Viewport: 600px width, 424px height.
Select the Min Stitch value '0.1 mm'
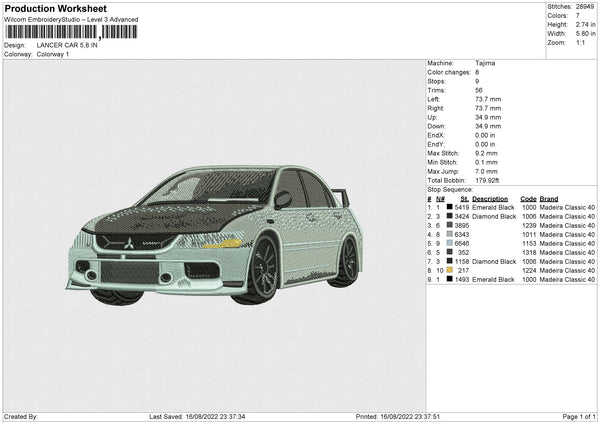486,162
